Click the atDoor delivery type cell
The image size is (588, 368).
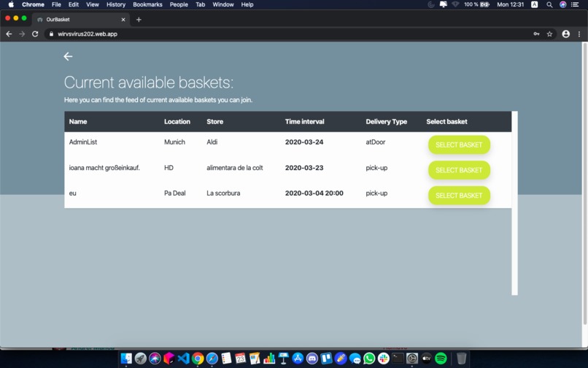point(376,142)
